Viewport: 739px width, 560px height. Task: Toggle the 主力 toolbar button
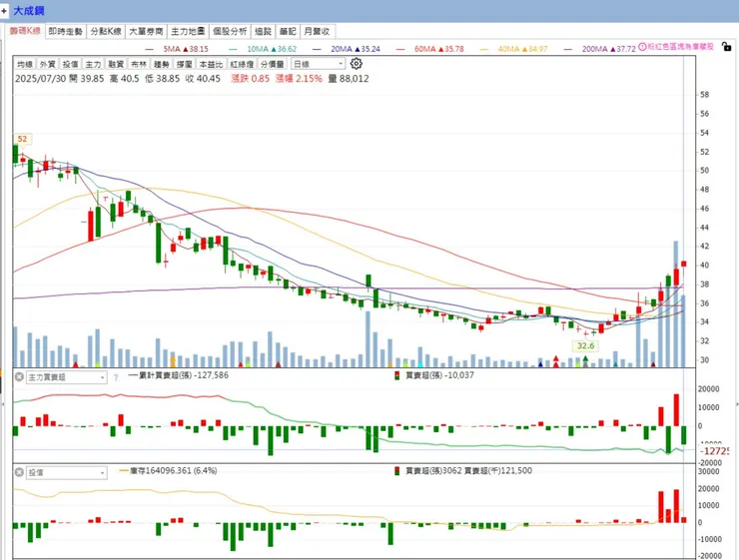93,64
